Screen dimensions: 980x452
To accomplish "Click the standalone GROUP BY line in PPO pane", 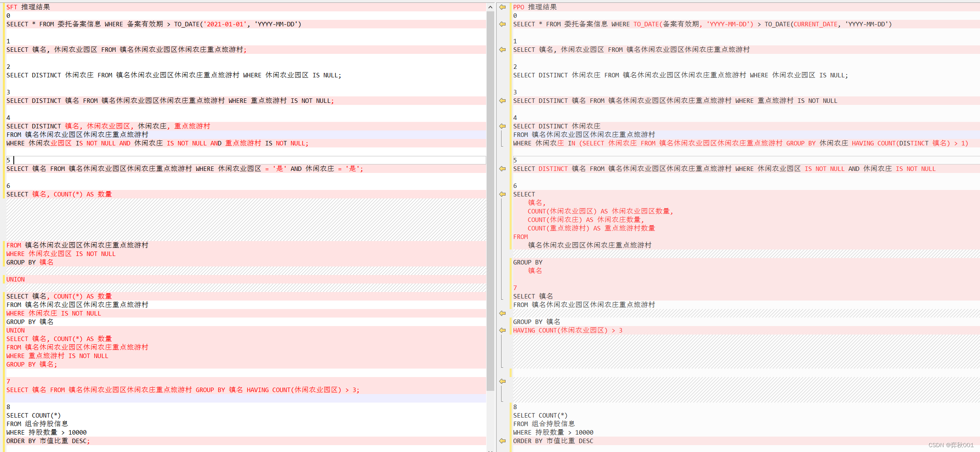I will [x=528, y=262].
